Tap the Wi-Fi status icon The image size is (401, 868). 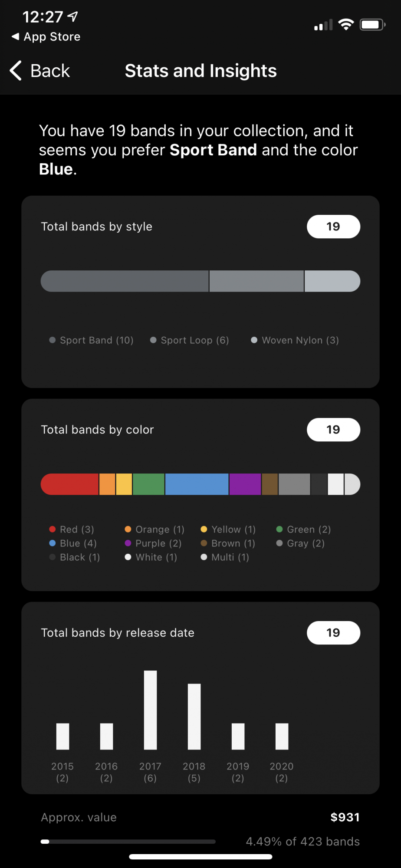346,25
